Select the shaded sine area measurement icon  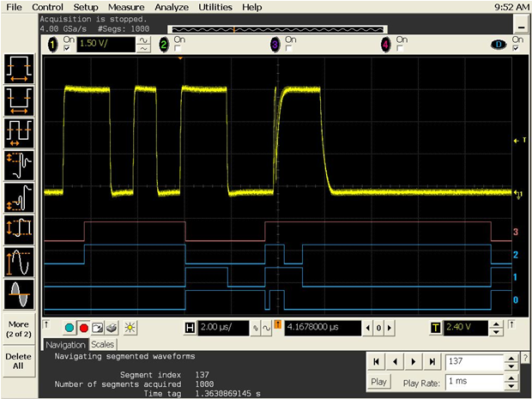[x=19, y=294]
